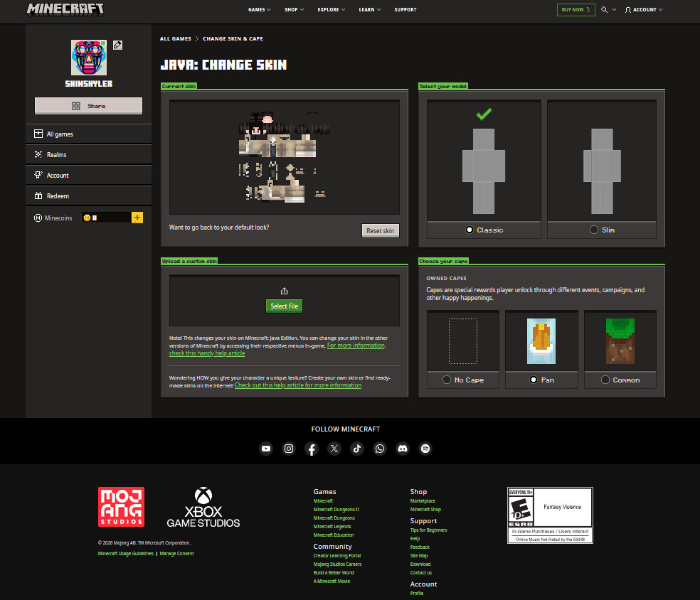This screenshot has width=700, height=600.
Task: Open the search magnifier icon
Action: [x=604, y=9]
